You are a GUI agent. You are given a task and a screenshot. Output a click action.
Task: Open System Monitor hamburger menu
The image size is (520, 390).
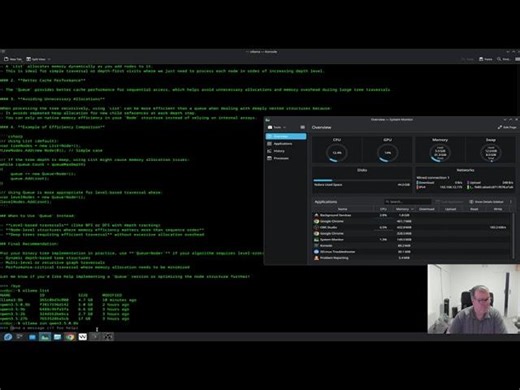pyautogui.click(x=302, y=127)
